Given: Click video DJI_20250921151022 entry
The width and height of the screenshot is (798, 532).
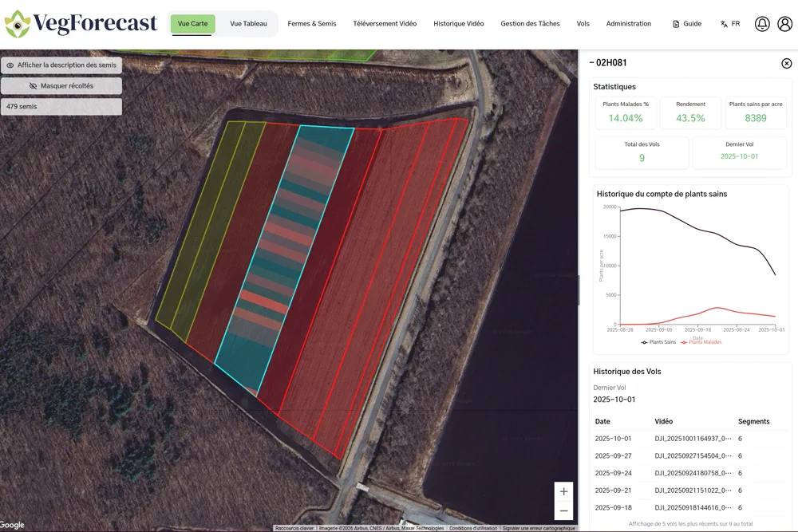Looking at the screenshot, I should click(x=693, y=491).
